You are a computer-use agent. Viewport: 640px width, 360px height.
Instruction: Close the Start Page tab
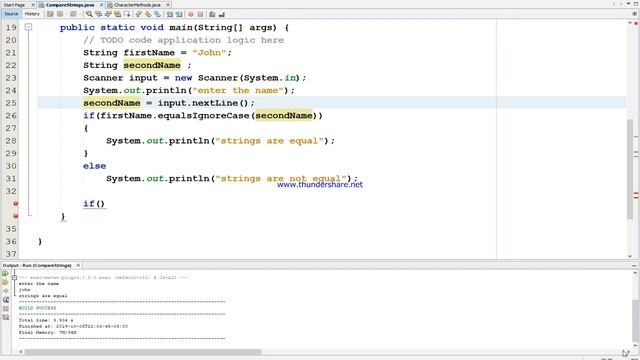click(33, 5)
